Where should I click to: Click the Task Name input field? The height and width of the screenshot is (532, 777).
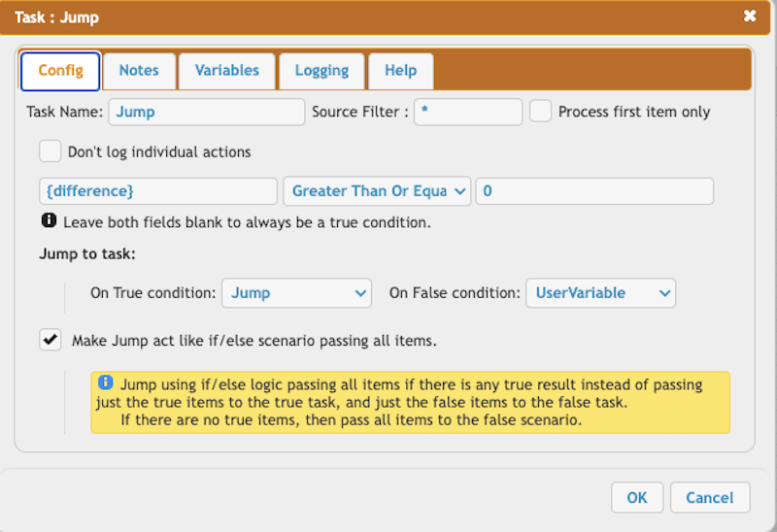(207, 112)
